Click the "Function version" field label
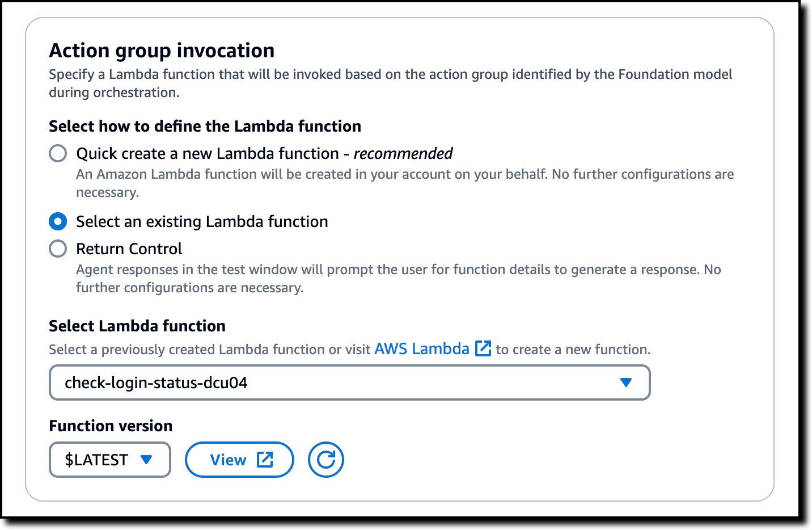This screenshot has height=530, width=812. (111, 426)
